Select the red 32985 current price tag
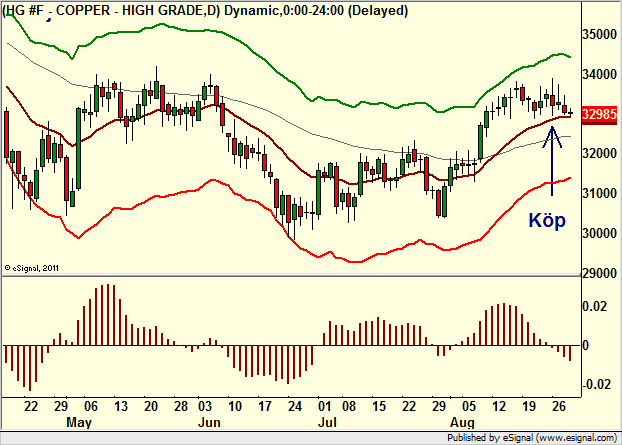Screen dimensions: 622x445 coord(599,115)
